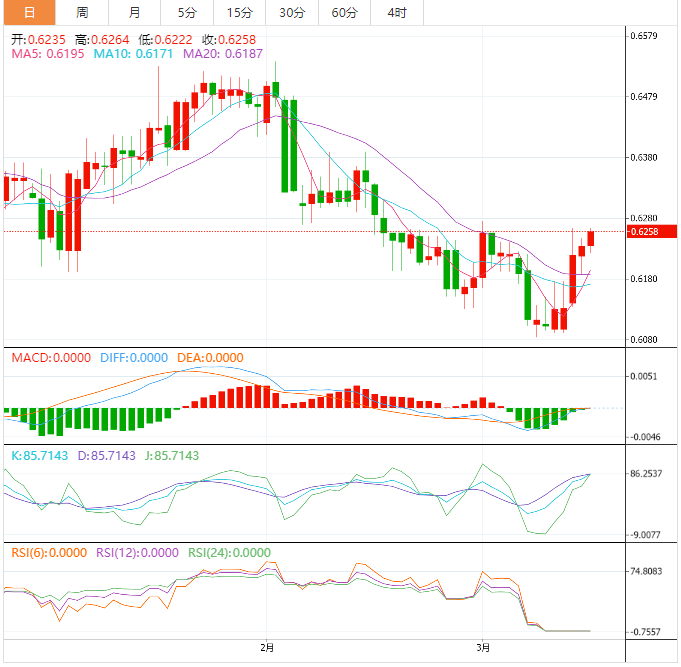Click the 0.6479 price axis label
The width and height of the screenshot is (681, 667).
644,96
